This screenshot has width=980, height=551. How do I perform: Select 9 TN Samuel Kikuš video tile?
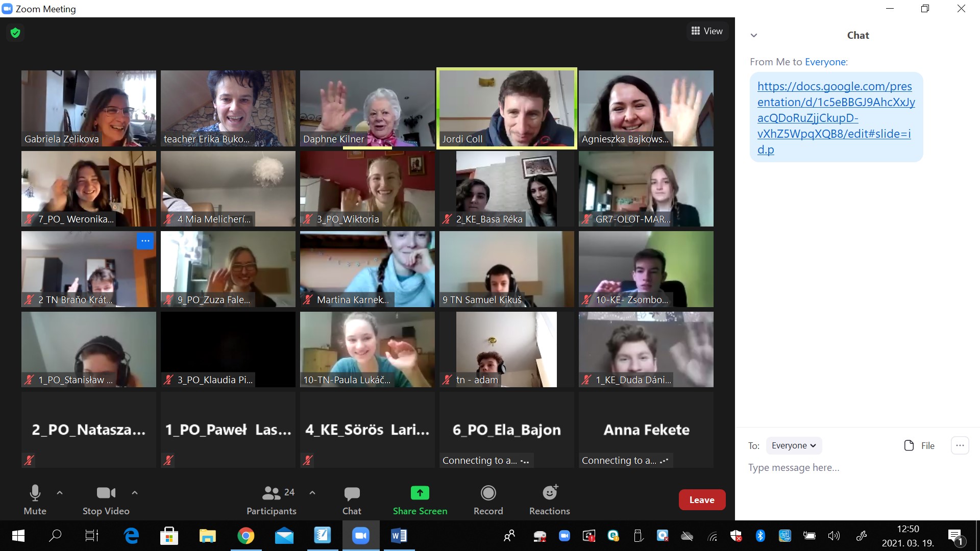(x=507, y=269)
